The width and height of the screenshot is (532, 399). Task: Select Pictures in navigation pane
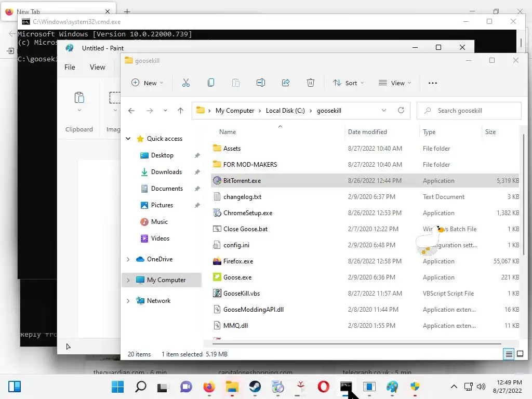[x=162, y=205]
